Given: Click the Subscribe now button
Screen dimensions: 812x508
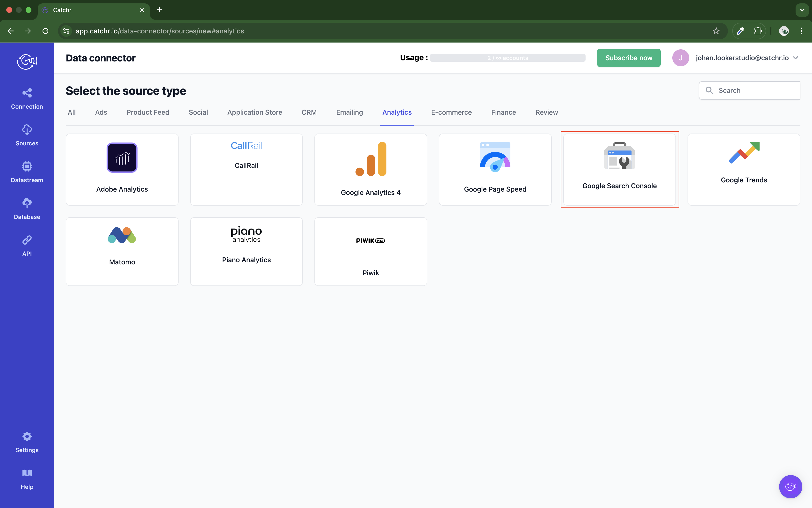Looking at the screenshot, I should (x=629, y=58).
